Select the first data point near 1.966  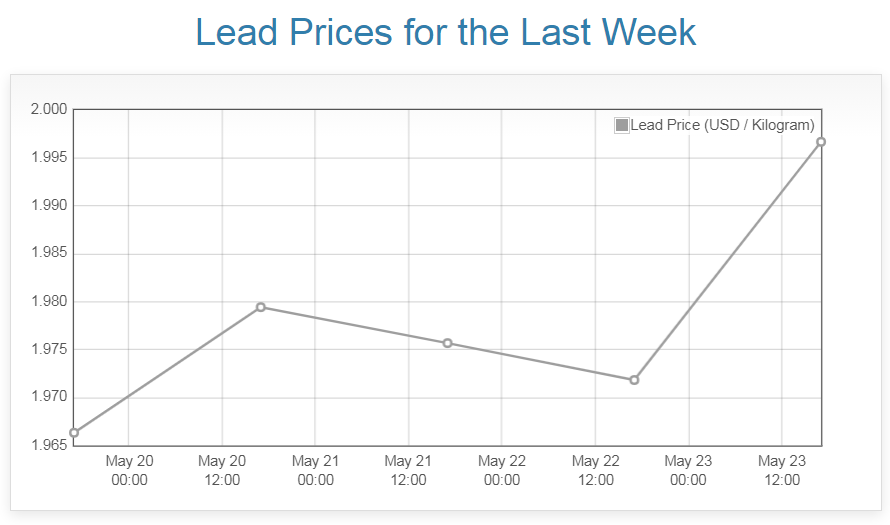tap(74, 433)
